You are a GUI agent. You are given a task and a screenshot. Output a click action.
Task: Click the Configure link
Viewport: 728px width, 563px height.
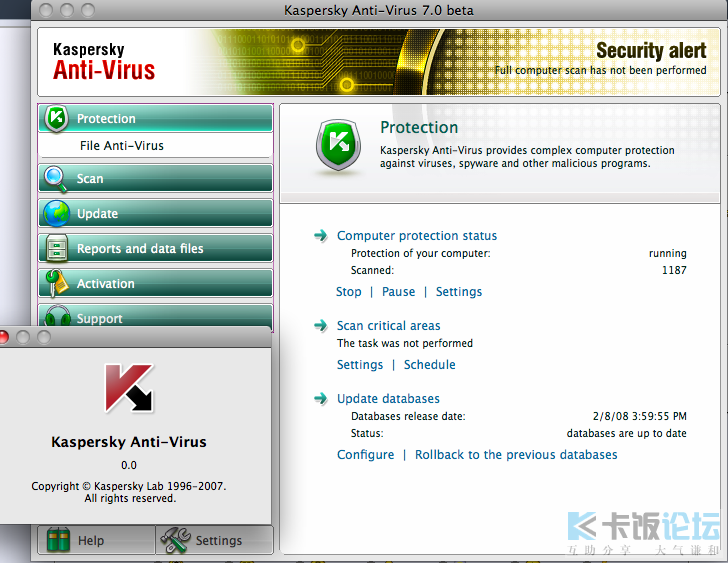tap(365, 455)
